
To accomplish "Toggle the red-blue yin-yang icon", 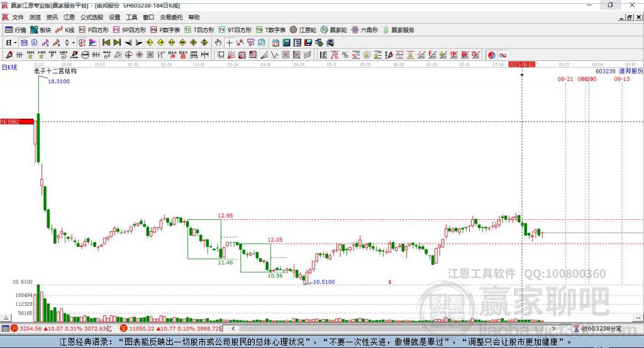I will coord(492,55).
